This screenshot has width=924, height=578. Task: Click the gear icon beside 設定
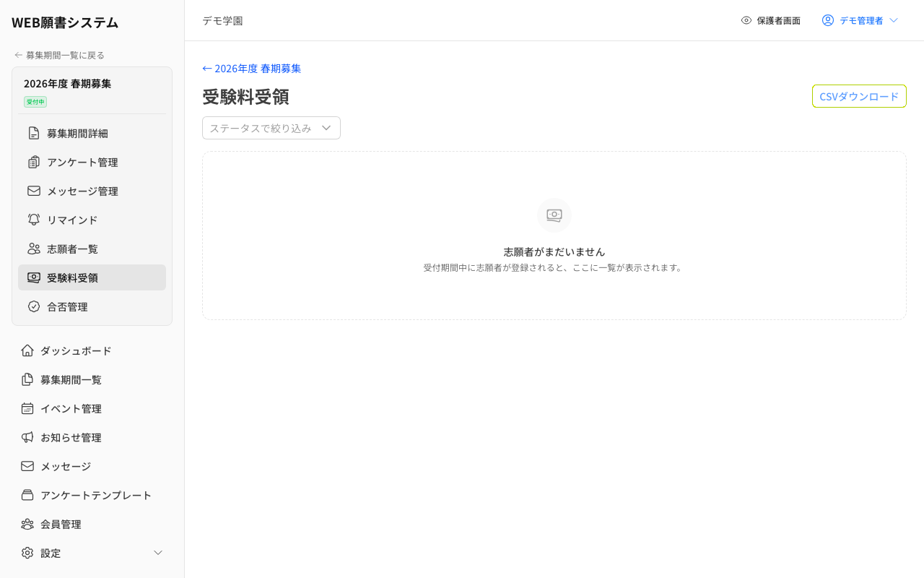(x=27, y=553)
